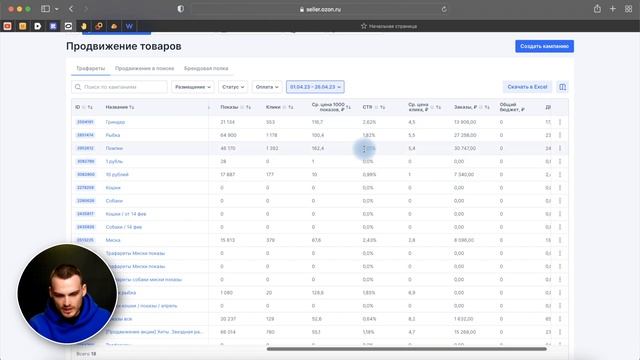
Task: Open a new tab with plus icon
Action: pos(613,9)
